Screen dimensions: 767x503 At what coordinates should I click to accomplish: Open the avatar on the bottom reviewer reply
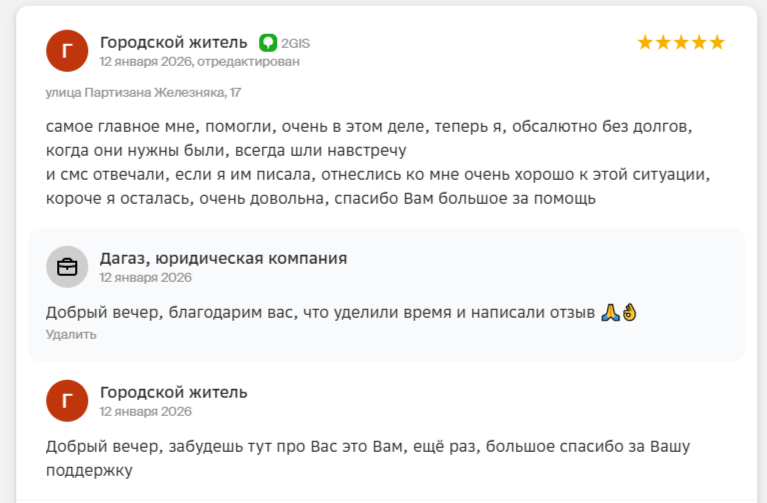point(67,401)
